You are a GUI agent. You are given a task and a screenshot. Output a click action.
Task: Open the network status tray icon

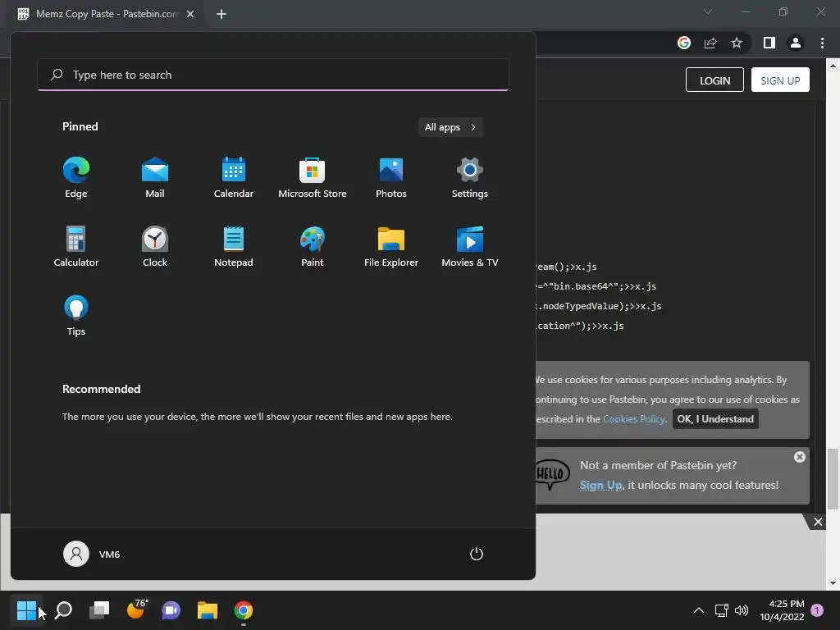[722, 610]
